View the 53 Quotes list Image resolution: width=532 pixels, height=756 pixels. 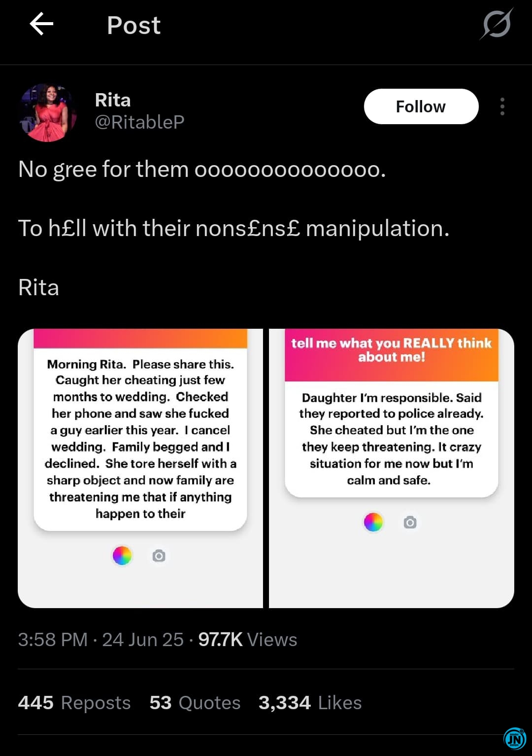(195, 703)
